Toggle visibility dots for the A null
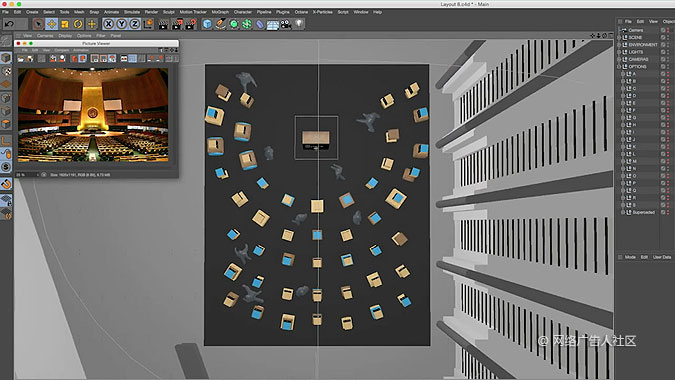 (668, 74)
